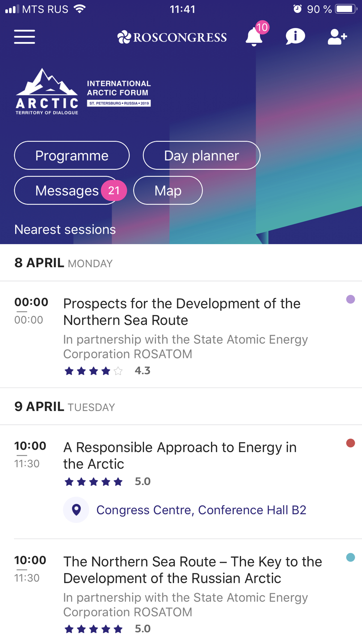Open notifications bell with 10 badge
The width and height of the screenshot is (362, 644).
(x=254, y=37)
